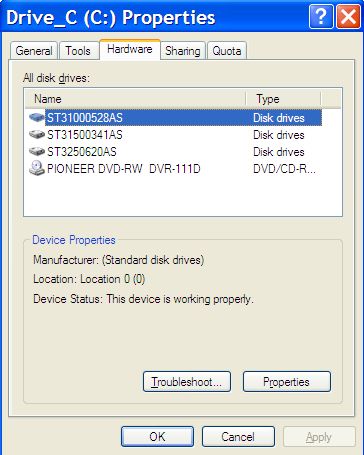Click the Location: Location 0 (0) text
The width and height of the screenshot is (364, 455).
pos(89,279)
